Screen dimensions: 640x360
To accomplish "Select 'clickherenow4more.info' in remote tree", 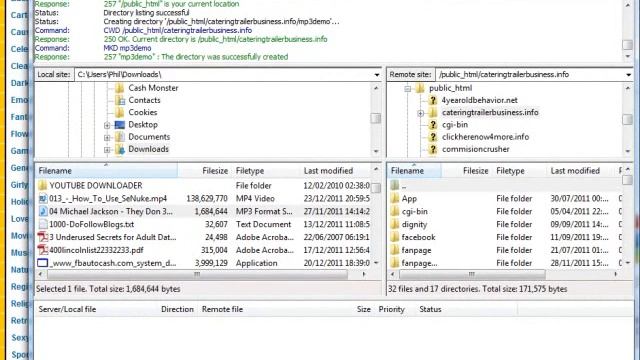I will coord(485,137).
